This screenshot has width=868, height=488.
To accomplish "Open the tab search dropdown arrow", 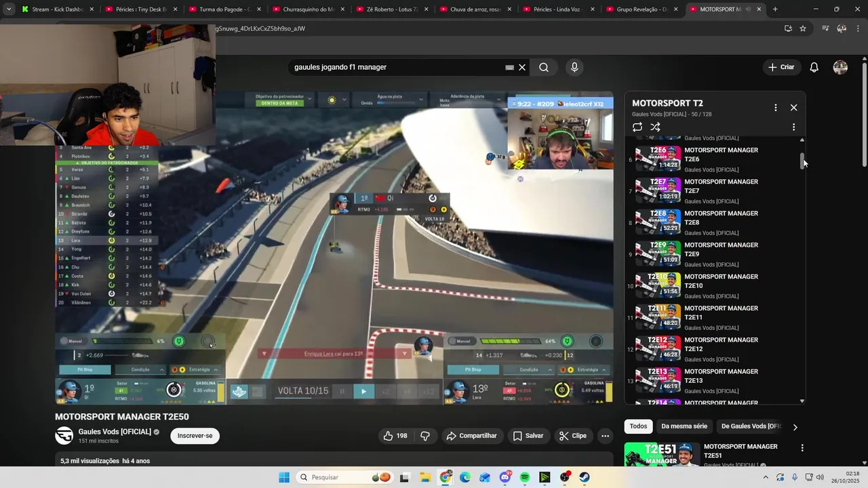I will pos(9,9).
